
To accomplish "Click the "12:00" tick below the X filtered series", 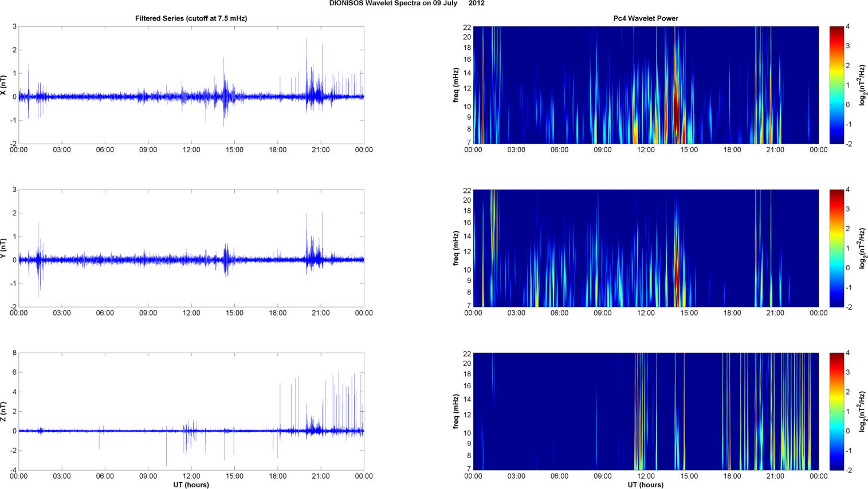I will click(191, 150).
